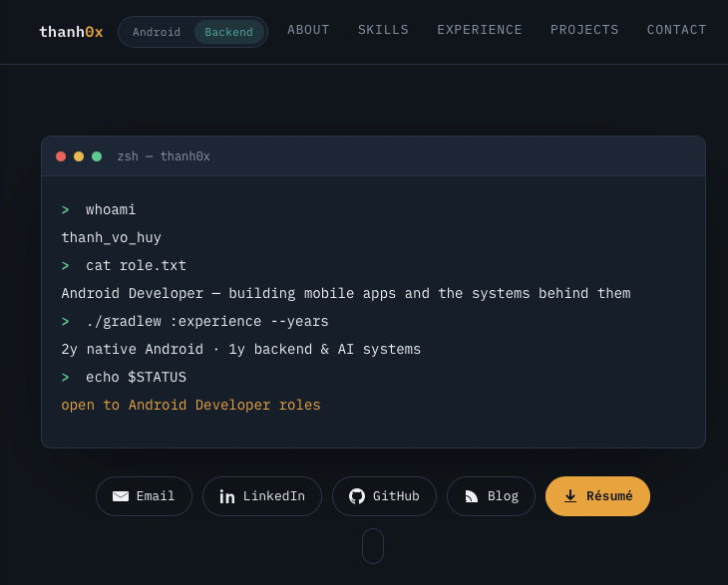Click the Email button
The height and width of the screenshot is (585, 728).
(144, 496)
